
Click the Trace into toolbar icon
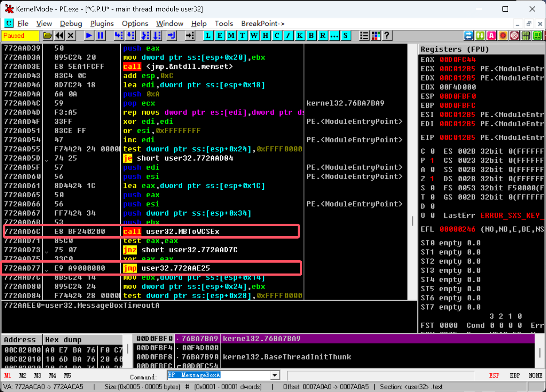[145, 35]
